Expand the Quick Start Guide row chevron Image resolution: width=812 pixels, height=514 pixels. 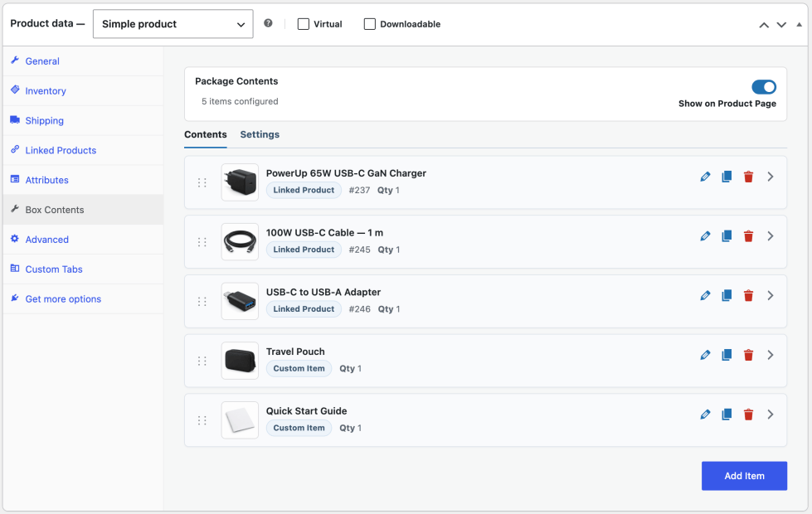point(771,415)
